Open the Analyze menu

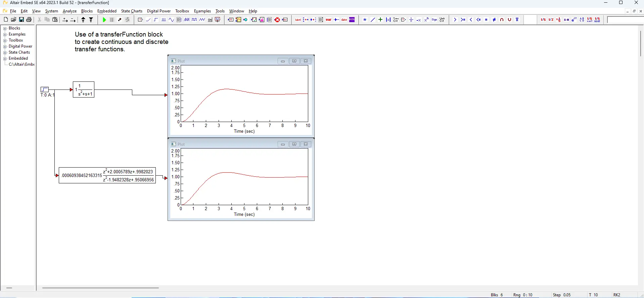click(x=70, y=11)
